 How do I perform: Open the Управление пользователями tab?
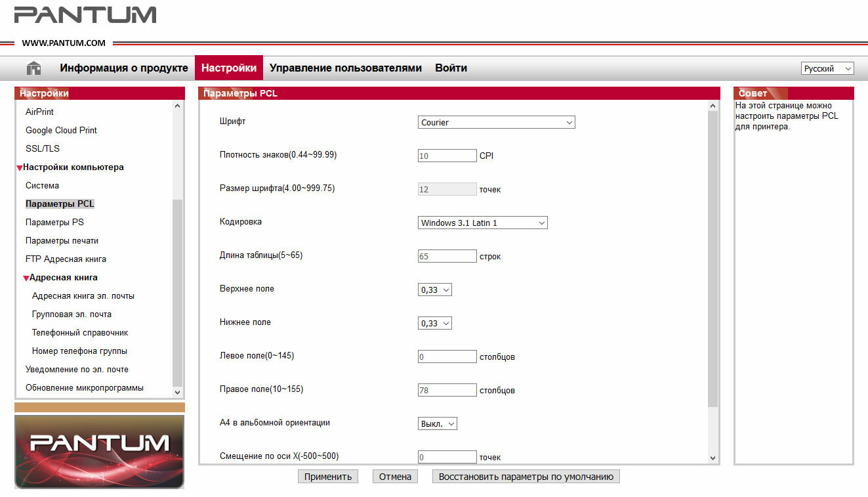click(x=346, y=68)
